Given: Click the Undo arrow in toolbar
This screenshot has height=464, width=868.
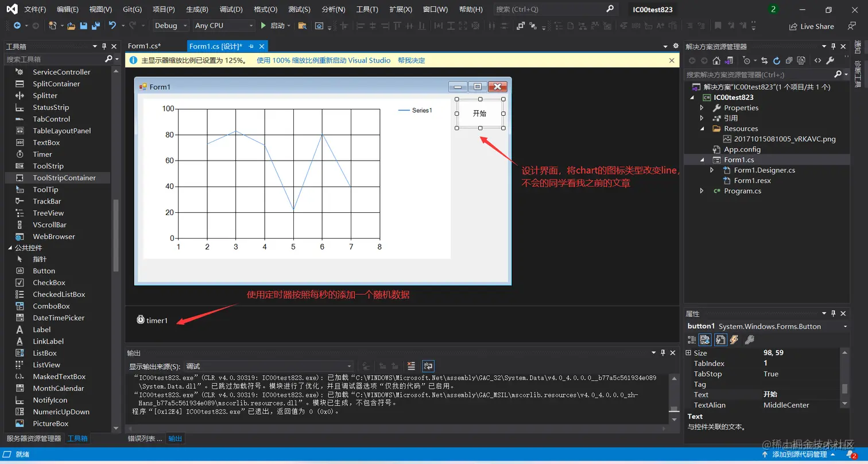Looking at the screenshot, I should (x=113, y=25).
